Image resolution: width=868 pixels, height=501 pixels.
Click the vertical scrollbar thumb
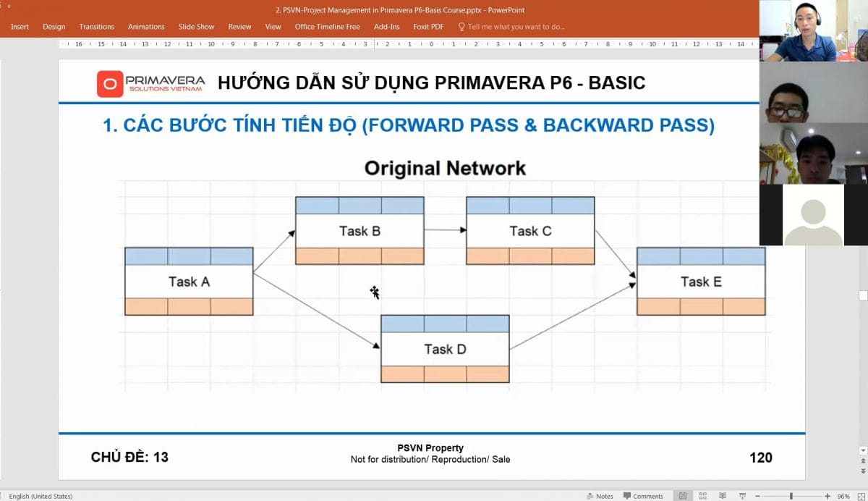863,295
